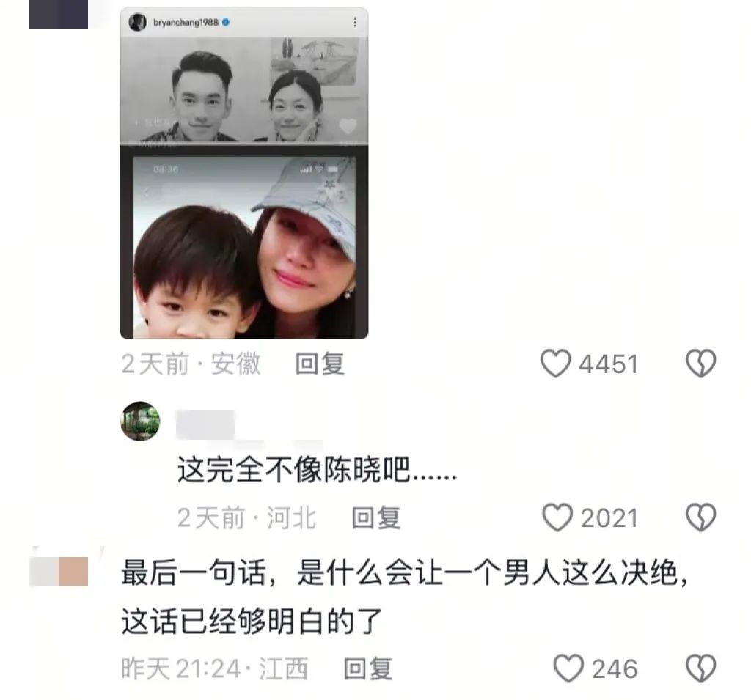Viewport: 751px width, 700px height.
Task: Tap the blurred username of the 河北 replier
Action: click(x=205, y=424)
